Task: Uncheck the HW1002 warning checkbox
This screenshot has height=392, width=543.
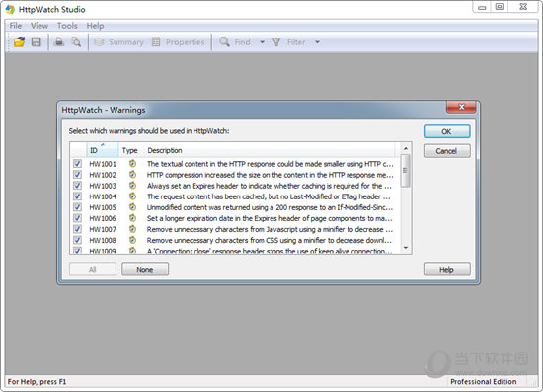Action: point(77,175)
